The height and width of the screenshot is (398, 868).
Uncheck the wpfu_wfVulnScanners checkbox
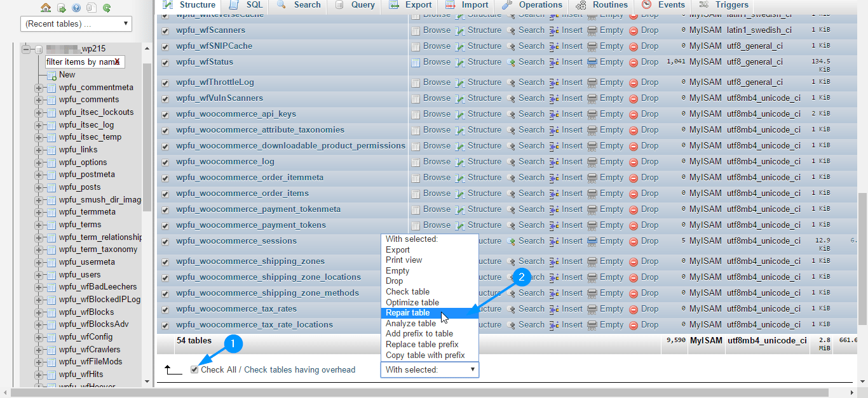click(165, 98)
